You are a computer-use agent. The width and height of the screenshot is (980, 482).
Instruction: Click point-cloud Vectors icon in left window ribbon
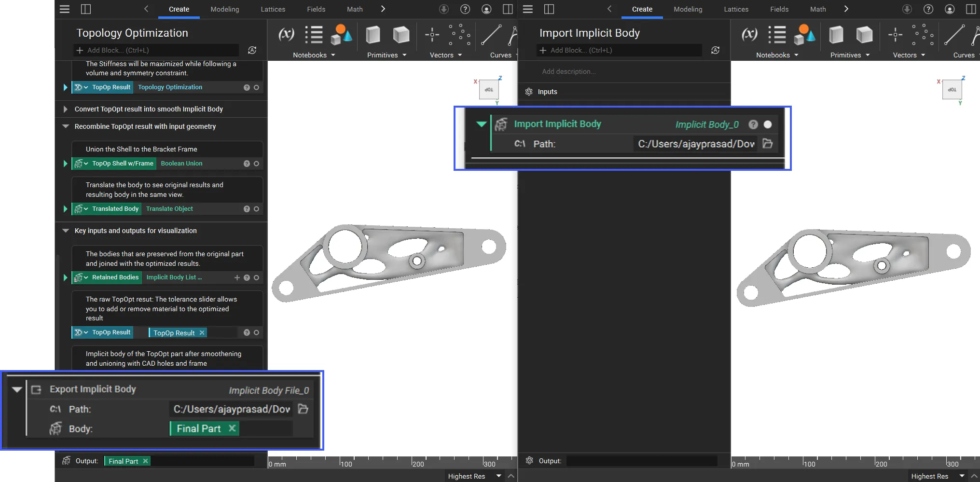459,35
